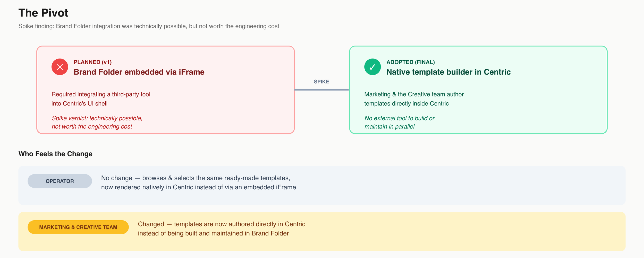Click the gray spike connector line
The width and height of the screenshot is (644, 258).
click(x=321, y=90)
